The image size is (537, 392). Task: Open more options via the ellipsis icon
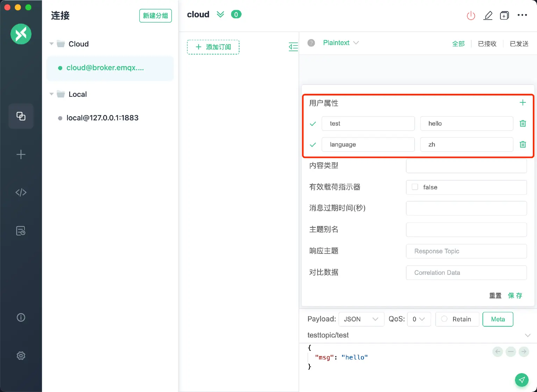[x=522, y=15]
